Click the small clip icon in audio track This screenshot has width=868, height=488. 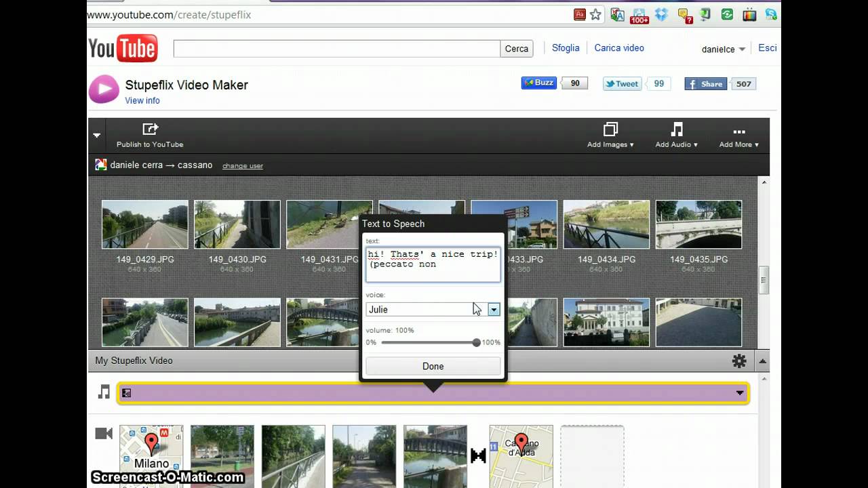pyautogui.click(x=126, y=393)
